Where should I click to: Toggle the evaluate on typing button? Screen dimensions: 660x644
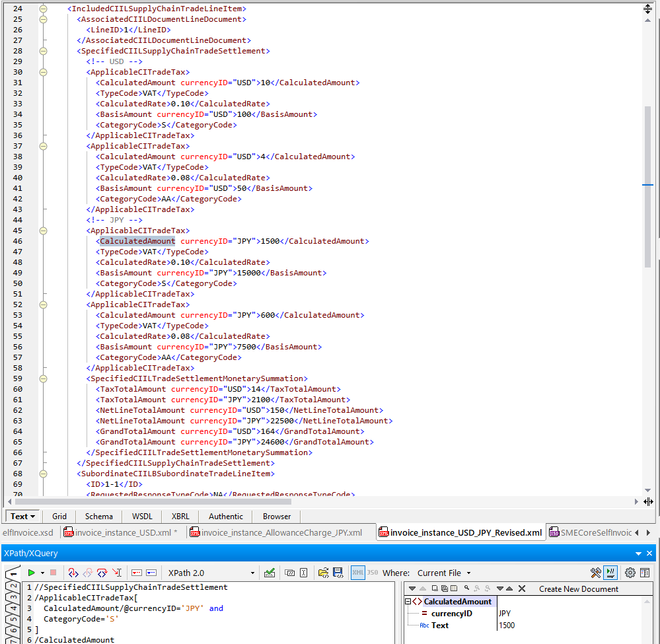coord(610,573)
